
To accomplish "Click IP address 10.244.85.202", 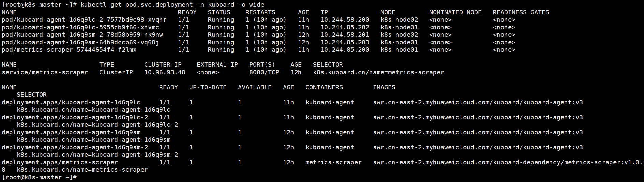I will tap(345, 27).
